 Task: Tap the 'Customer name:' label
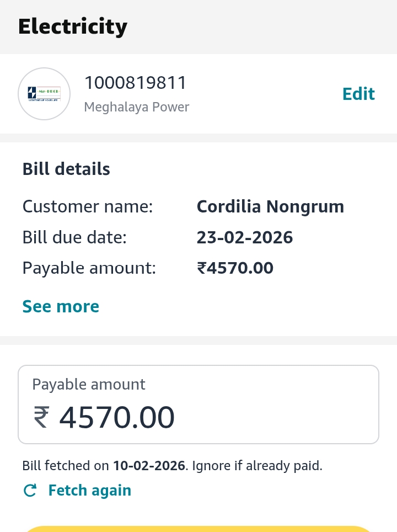[87, 206]
